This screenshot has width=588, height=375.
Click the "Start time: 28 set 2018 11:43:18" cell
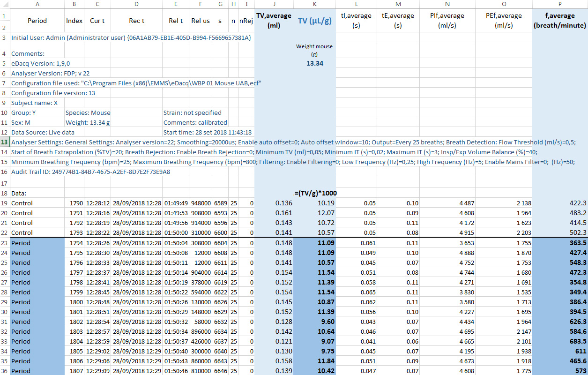point(208,132)
